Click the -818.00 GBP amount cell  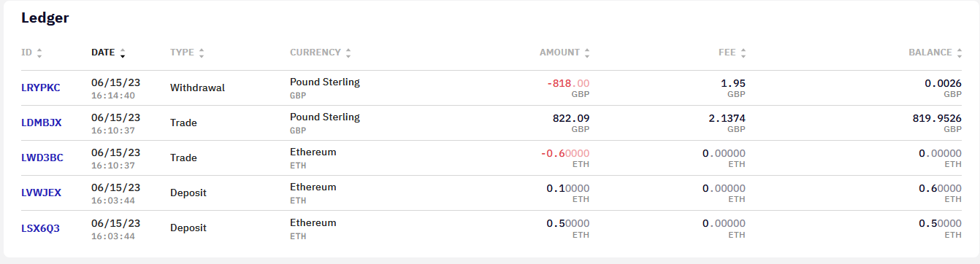tap(568, 88)
